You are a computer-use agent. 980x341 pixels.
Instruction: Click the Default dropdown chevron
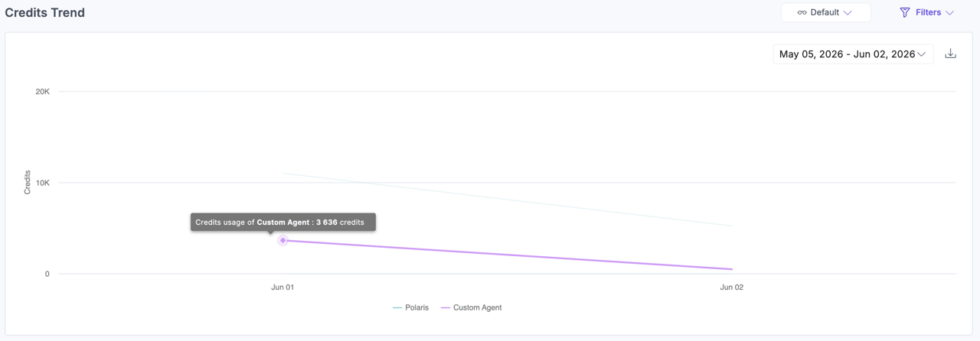[x=848, y=13]
